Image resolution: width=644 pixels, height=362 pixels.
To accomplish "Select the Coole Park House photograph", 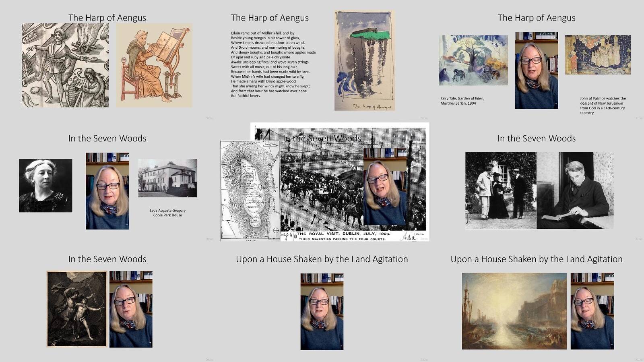I will [x=167, y=178].
